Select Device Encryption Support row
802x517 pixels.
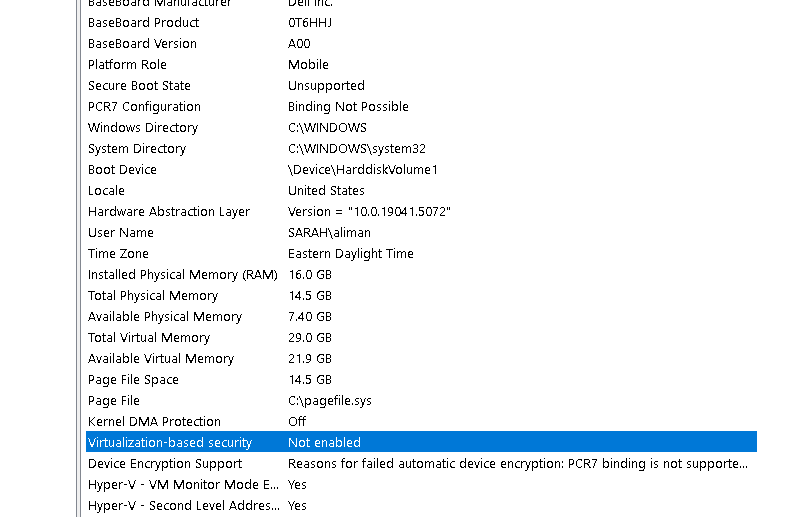[x=165, y=463]
